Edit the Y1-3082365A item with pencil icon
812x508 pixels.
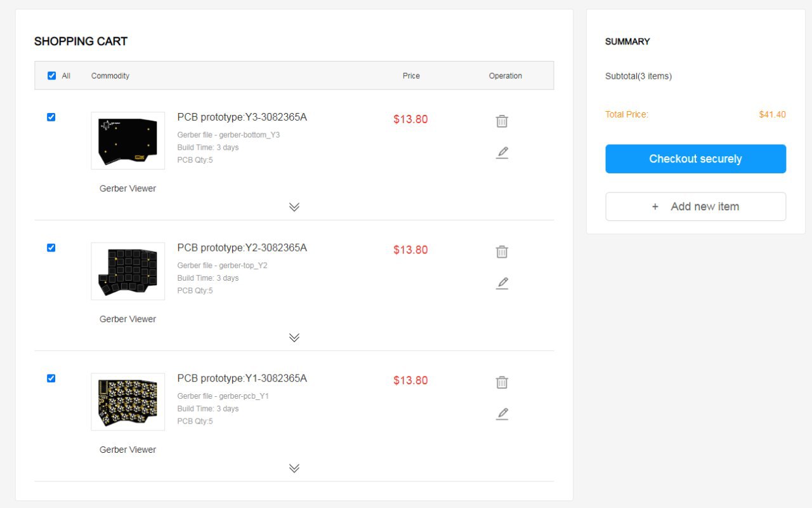click(502, 414)
